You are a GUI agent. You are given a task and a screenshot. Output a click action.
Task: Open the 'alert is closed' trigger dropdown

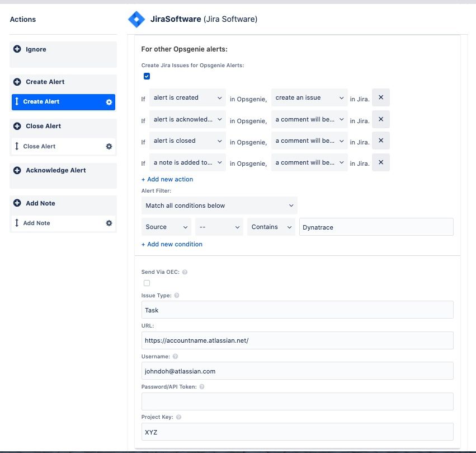point(187,141)
